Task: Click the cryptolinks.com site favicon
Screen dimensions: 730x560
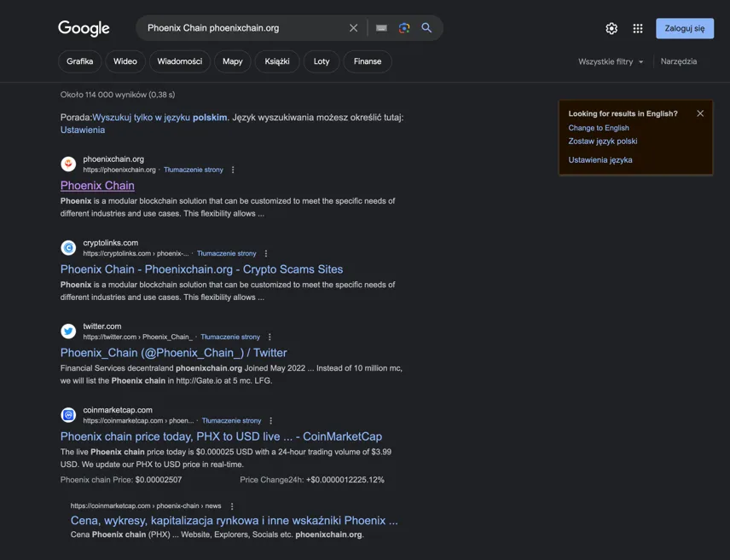Action: coord(68,248)
